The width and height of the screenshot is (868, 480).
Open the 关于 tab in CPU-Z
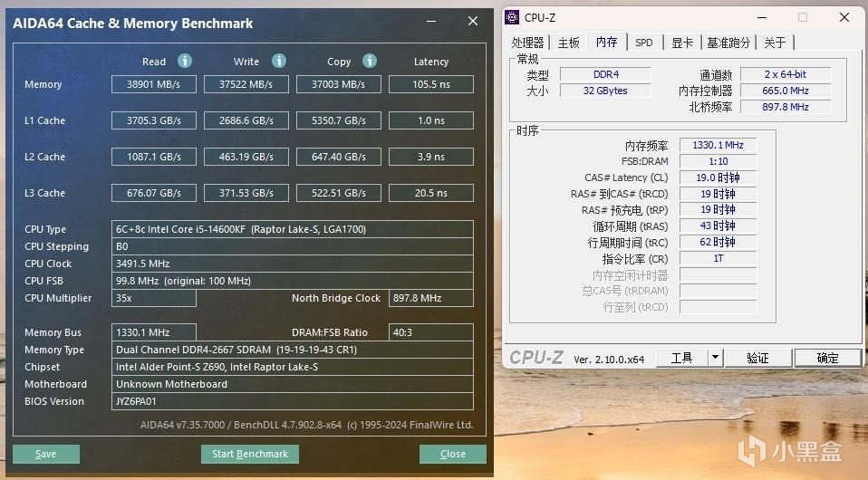pyautogui.click(x=775, y=43)
